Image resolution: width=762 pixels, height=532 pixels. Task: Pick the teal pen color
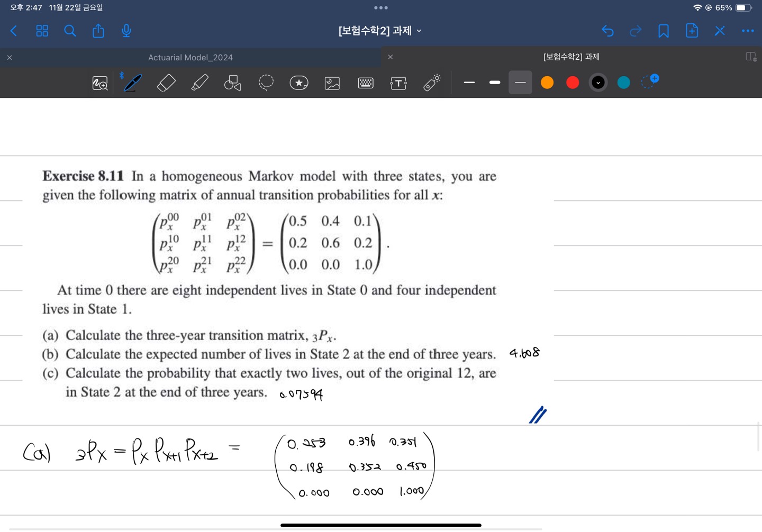coord(624,82)
